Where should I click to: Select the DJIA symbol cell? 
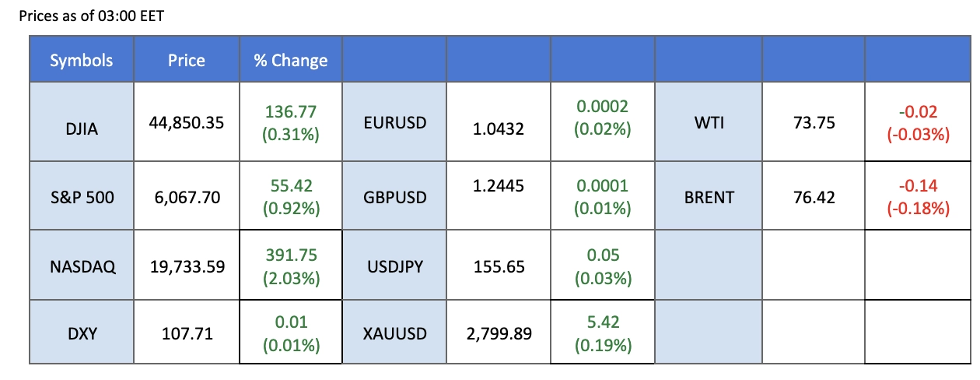tap(82, 122)
